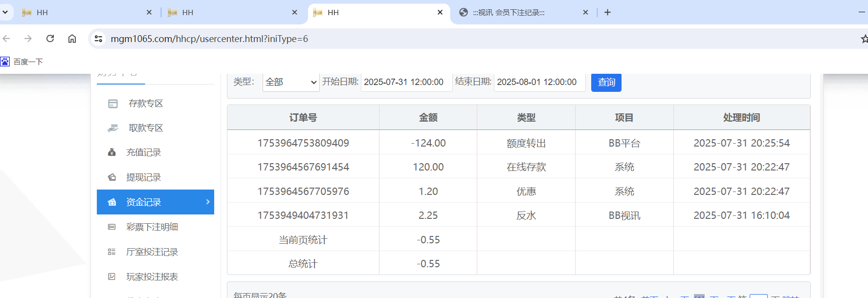
Task: Click the 存款专区 deposit icon in sidebar
Action: 113,104
